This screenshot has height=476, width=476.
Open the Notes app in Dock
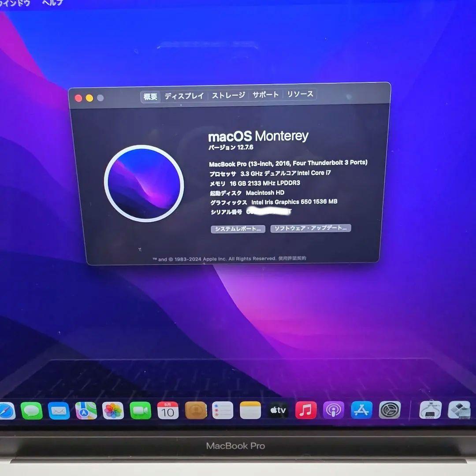pyautogui.click(x=250, y=410)
